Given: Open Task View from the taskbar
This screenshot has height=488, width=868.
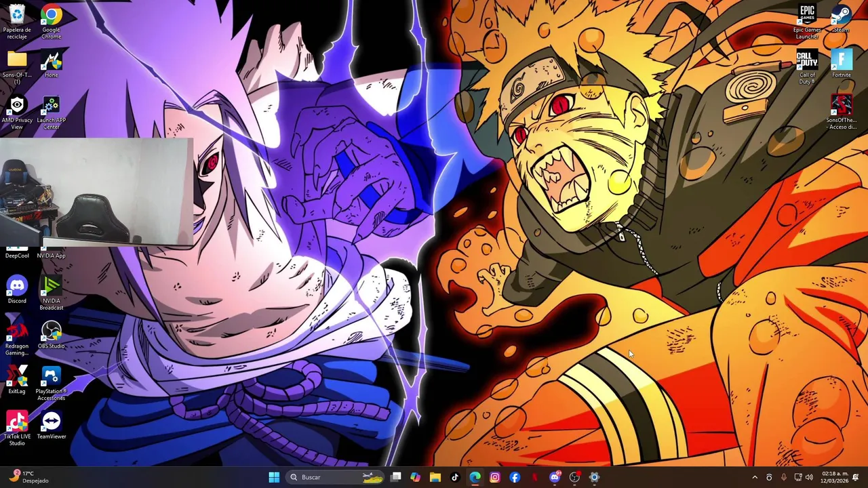Looking at the screenshot, I should 396,477.
